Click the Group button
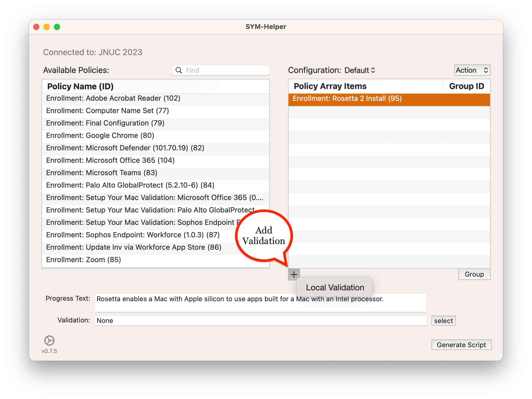The image size is (532, 399). click(x=474, y=274)
